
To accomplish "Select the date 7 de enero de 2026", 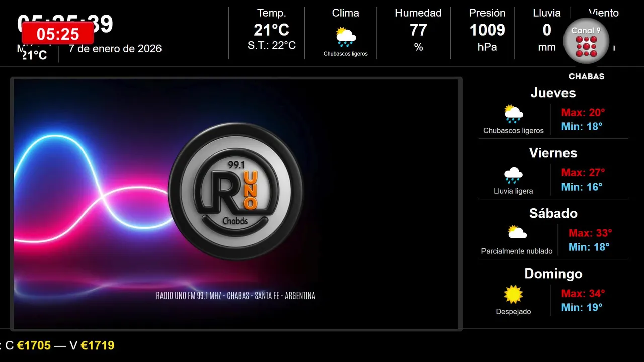I will pyautogui.click(x=115, y=49).
